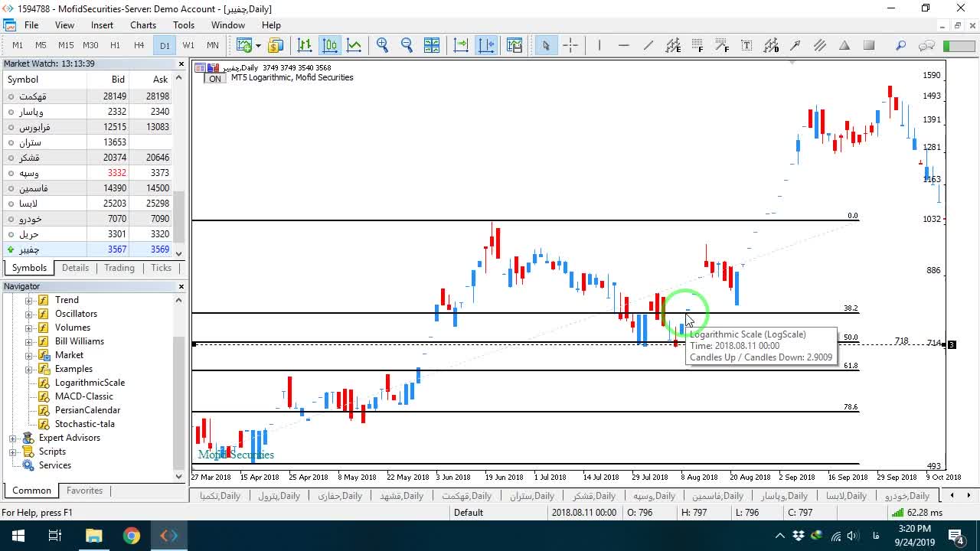Tile the chart windows
This screenshot has width=980, height=551.
coord(432,45)
